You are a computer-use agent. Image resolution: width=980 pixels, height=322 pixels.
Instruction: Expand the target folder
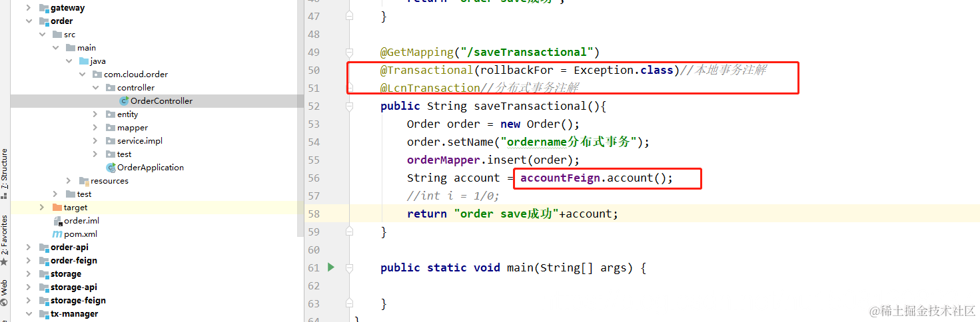click(x=42, y=208)
